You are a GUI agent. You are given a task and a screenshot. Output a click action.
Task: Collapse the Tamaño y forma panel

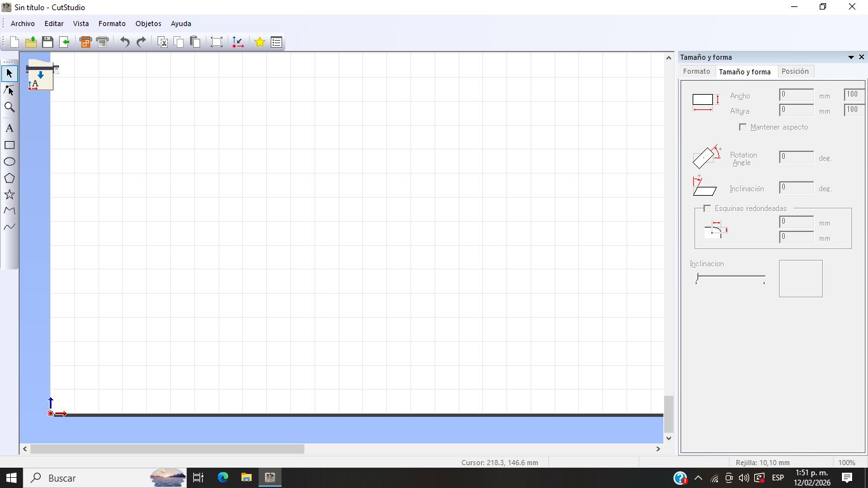851,57
